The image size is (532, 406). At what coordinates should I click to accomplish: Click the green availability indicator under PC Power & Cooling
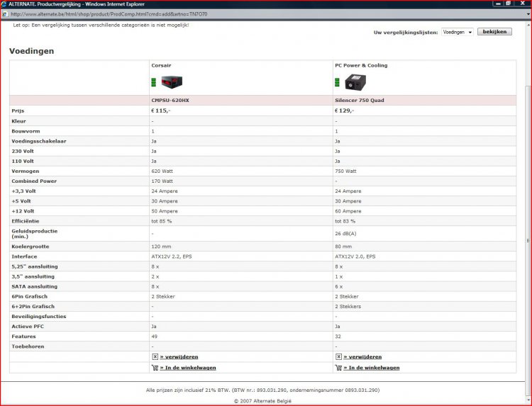(x=337, y=82)
